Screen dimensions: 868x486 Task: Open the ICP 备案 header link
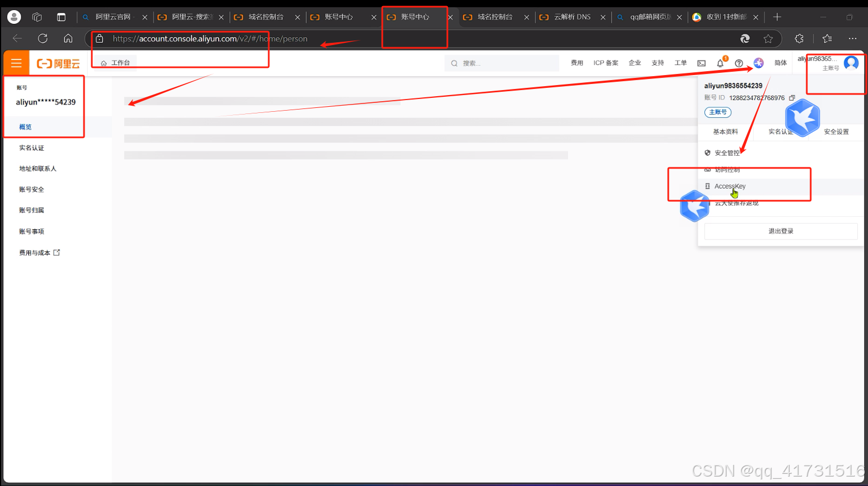click(605, 63)
